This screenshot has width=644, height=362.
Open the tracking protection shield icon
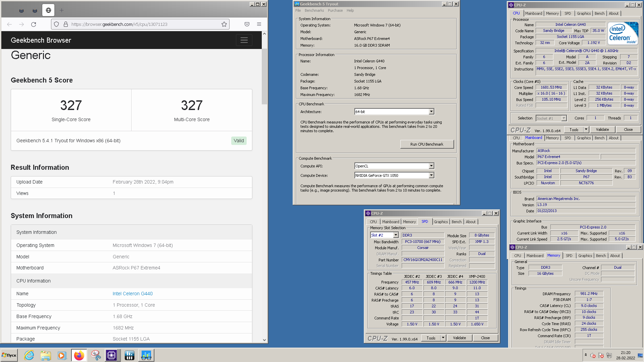(56, 24)
